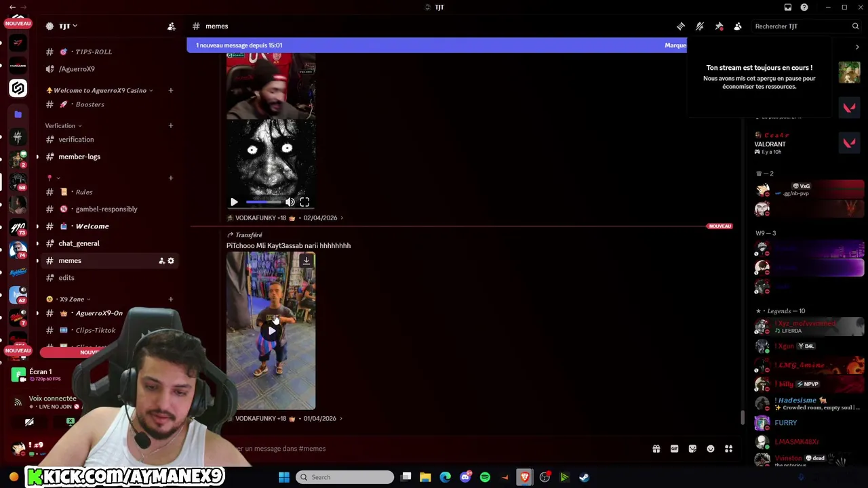Open the Discord inbox icon
The height and width of the screenshot is (488, 868).
788,7
